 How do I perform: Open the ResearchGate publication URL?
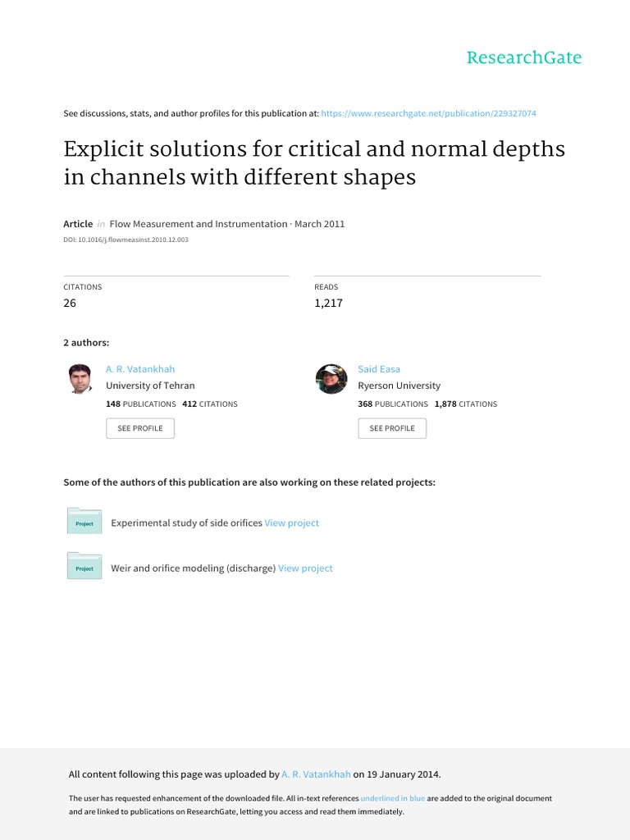coord(430,113)
